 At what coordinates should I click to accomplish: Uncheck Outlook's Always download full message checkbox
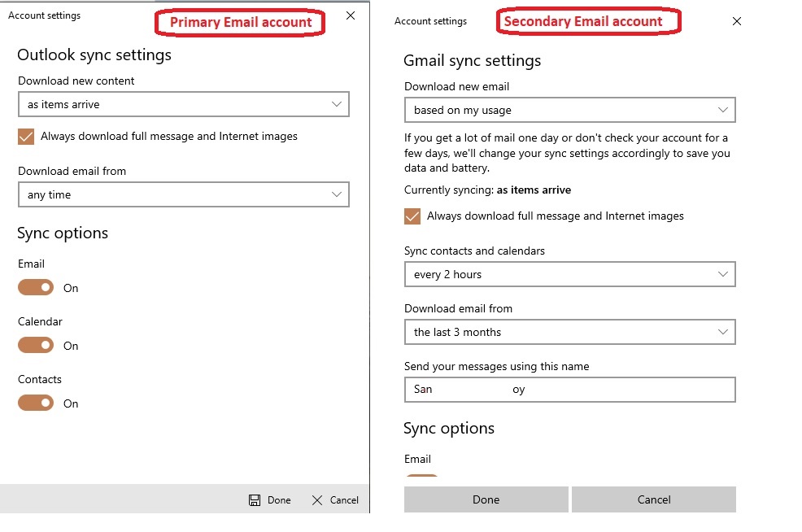click(26, 137)
